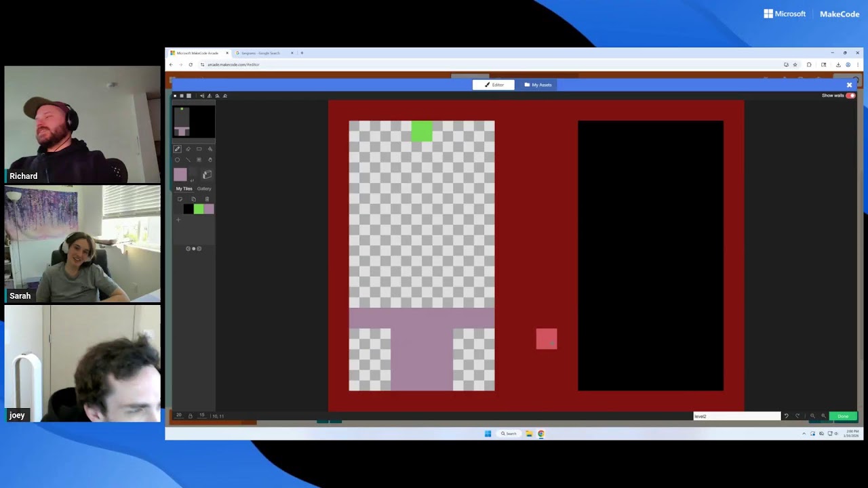This screenshot has height=488, width=868.
Task: Select the green tile swatch
Action: click(199, 209)
